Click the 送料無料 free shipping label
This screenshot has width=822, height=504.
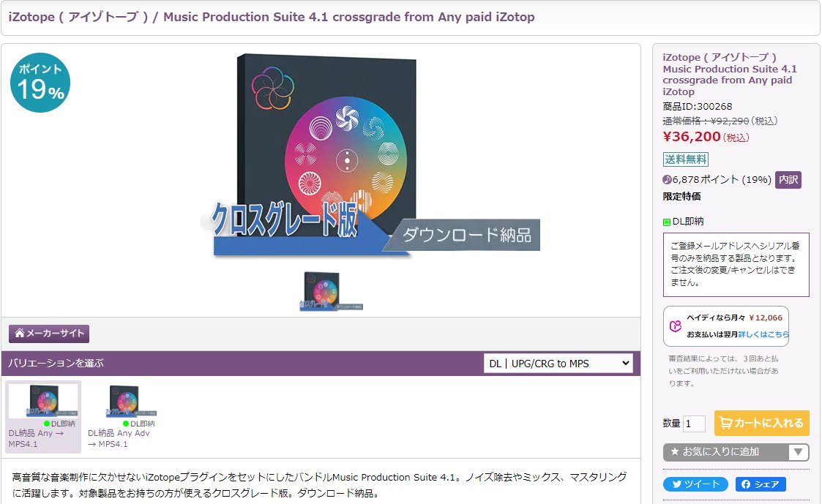click(686, 159)
